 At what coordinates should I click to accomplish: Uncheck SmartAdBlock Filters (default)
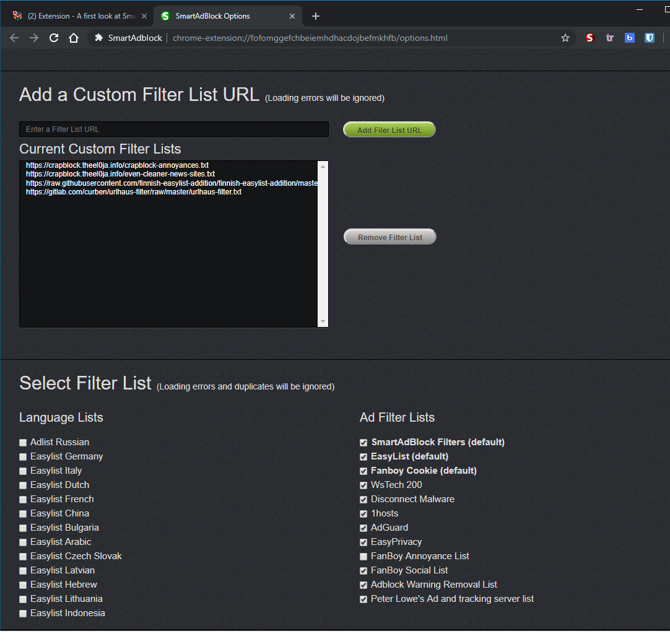coord(363,443)
